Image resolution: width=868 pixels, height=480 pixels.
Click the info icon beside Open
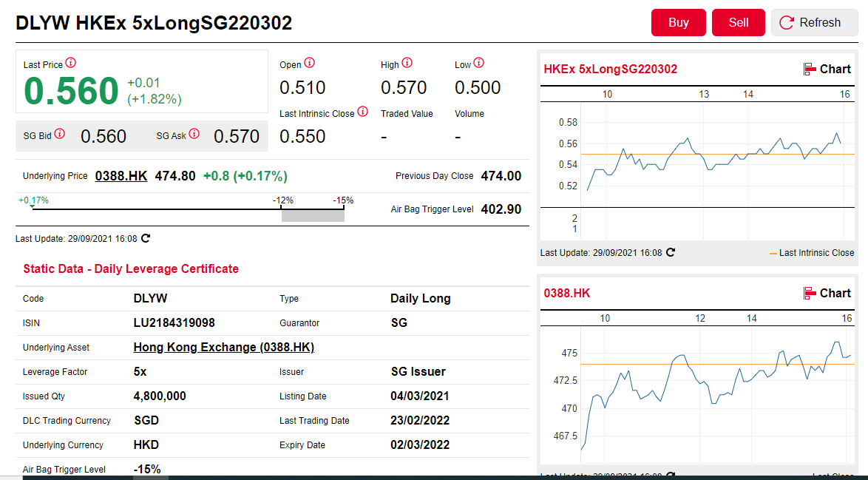(310, 63)
